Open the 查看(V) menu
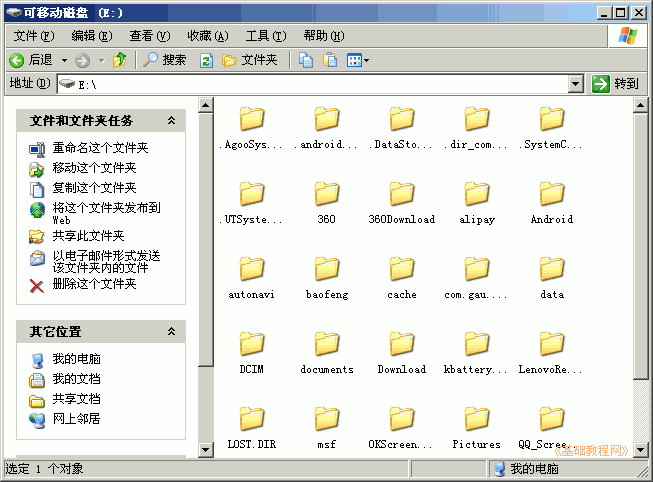Screen dimensions: 653x482 (150, 36)
